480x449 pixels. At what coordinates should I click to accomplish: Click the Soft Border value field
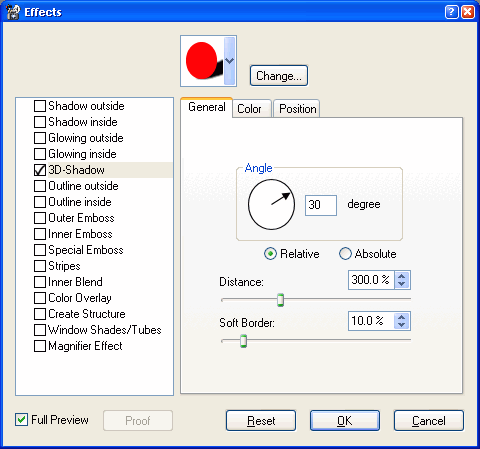coord(372,321)
